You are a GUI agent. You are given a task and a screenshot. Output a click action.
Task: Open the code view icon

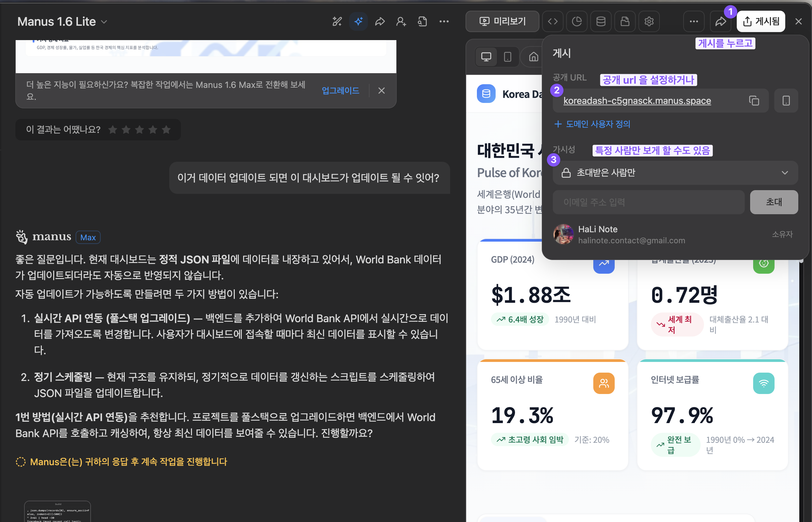[552, 21]
